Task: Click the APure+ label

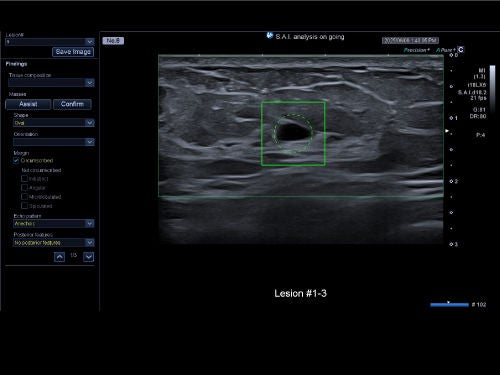Action: (x=446, y=50)
